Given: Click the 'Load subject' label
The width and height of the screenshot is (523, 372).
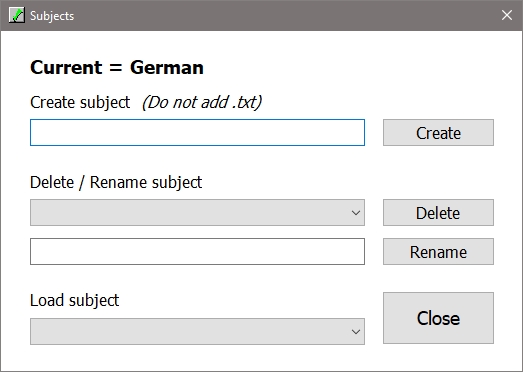Looking at the screenshot, I should (x=74, y=300).
